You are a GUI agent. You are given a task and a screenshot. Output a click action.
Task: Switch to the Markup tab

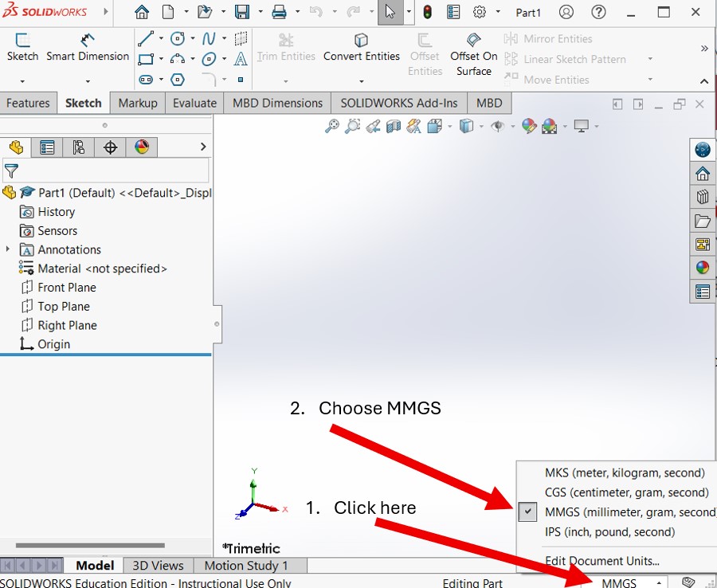(x=138, y=103)
